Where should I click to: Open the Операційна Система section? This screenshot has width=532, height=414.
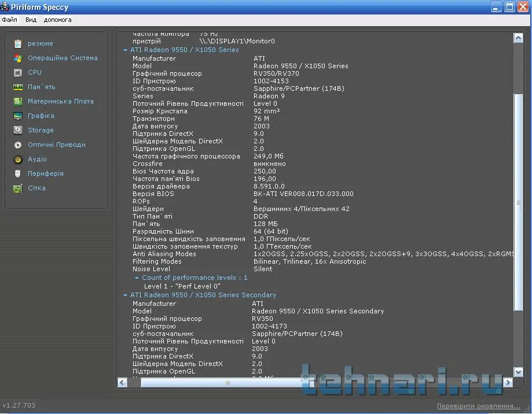63,58
